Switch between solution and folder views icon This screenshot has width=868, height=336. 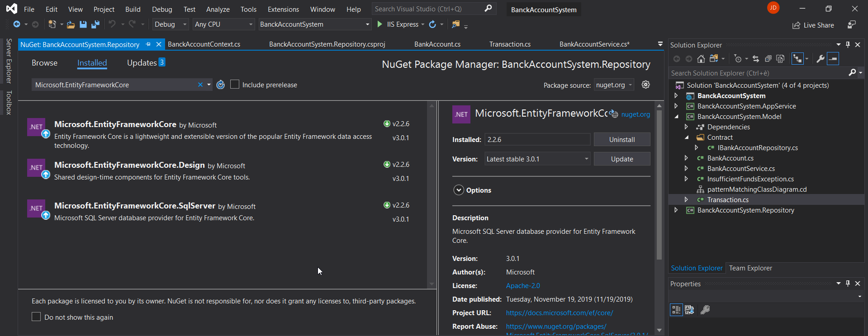[714, 59]
